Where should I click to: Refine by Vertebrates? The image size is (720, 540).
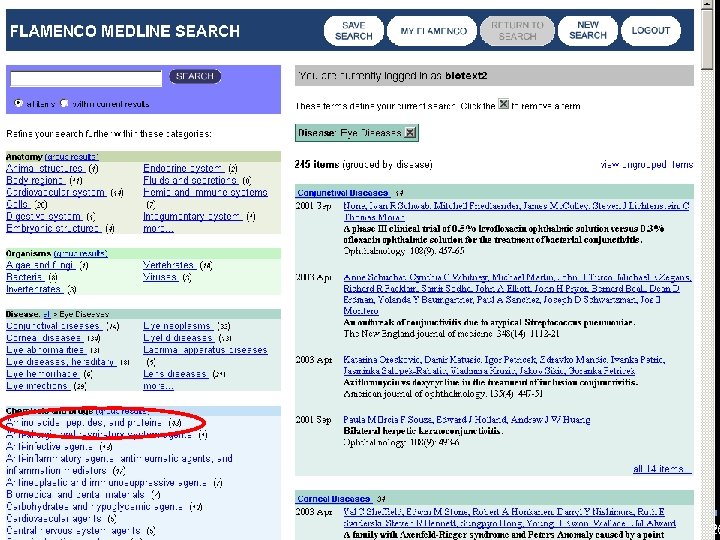pyautogui.click(x=170, y=265)
